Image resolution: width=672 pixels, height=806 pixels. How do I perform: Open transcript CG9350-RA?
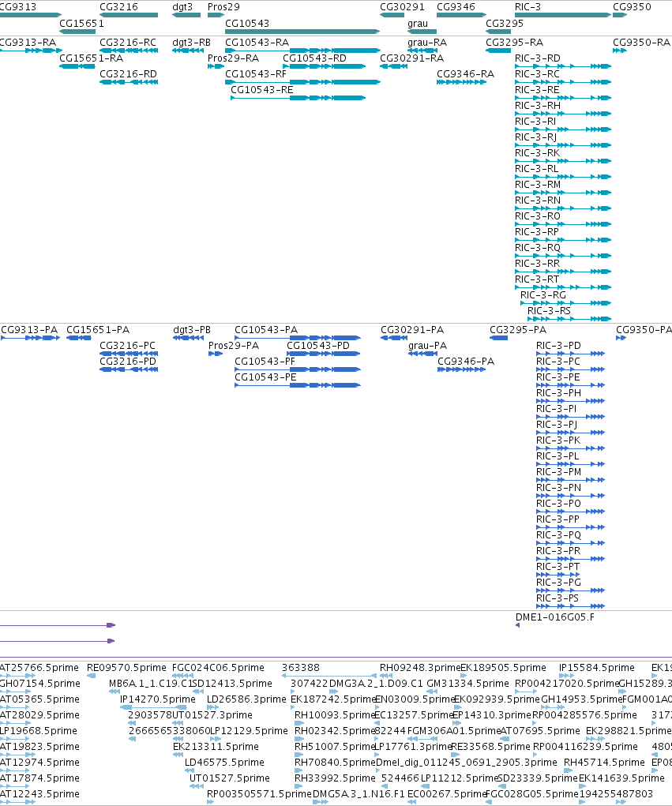tap(642, 42)
